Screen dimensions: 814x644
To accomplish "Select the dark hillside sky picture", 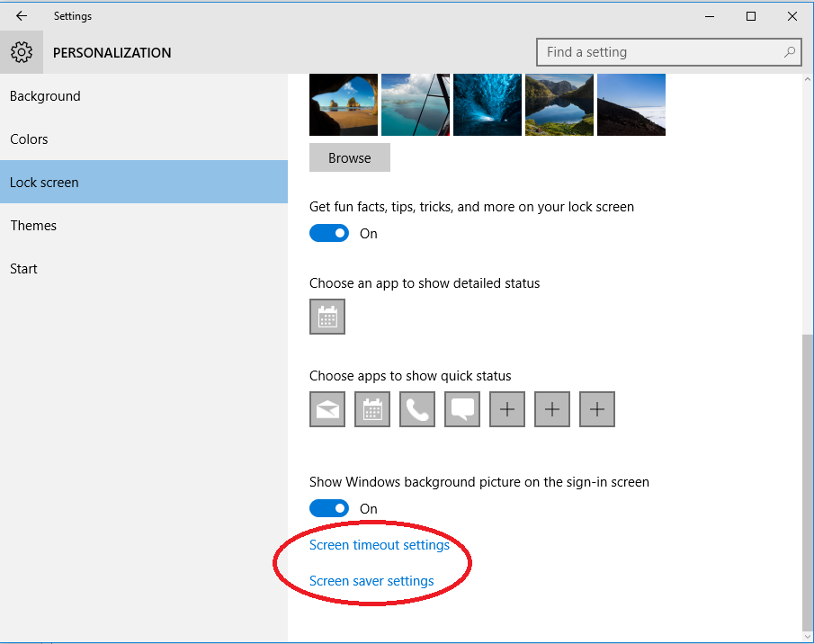I will click(631, 105).
